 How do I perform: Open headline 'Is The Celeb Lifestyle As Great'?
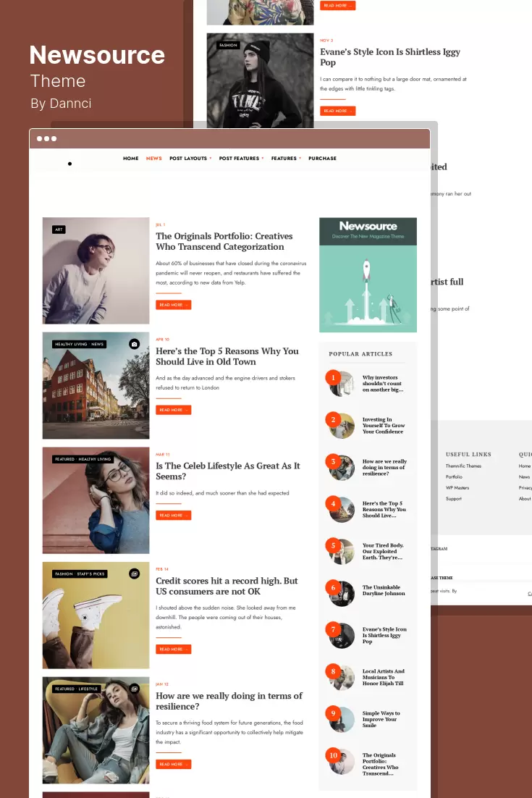coord(228,471)
